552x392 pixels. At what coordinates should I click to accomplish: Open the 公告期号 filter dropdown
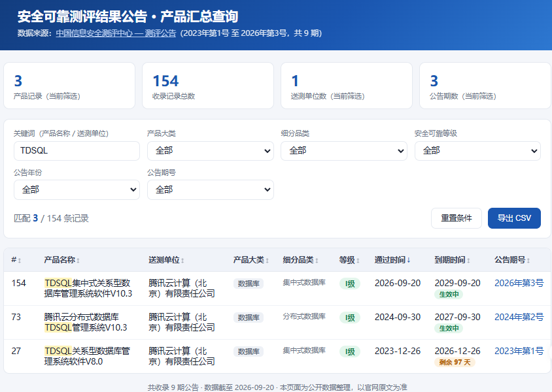(x=211, y=190)
